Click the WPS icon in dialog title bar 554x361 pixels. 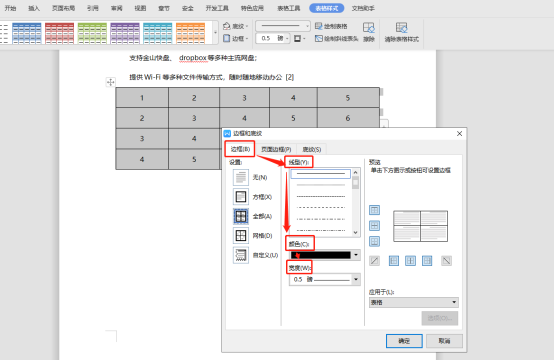tap(228, 134)
